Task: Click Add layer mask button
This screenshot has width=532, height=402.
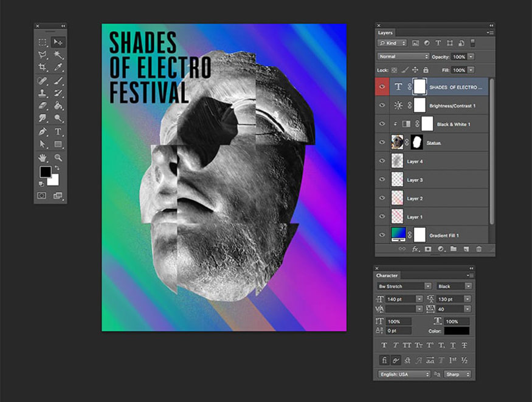Action: coord(428,249)
